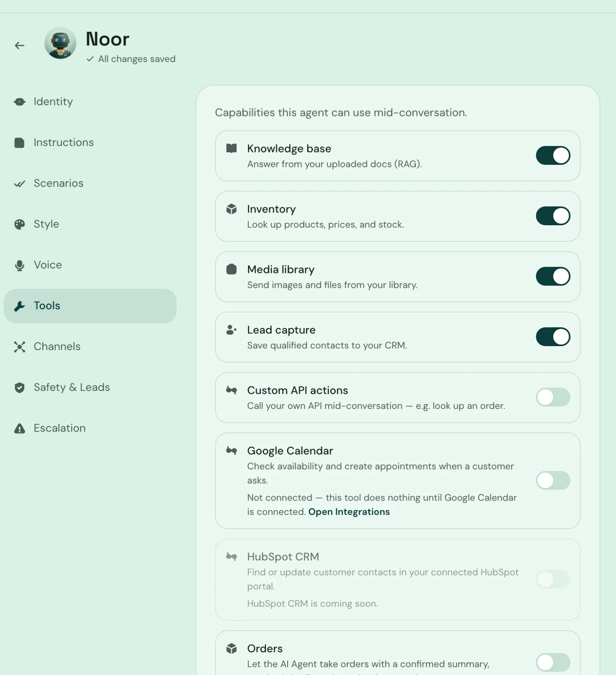Image resolution: width=616 pixels, height=675 pixels.
Task: Click the HubSpot CRM disabled toggle
Action: [553, 580]
